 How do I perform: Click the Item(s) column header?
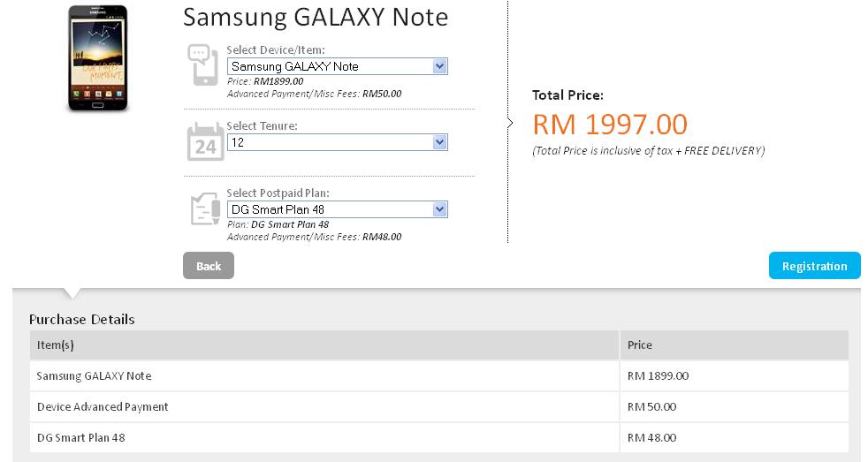pyautogui.click(x=56, y=345)
